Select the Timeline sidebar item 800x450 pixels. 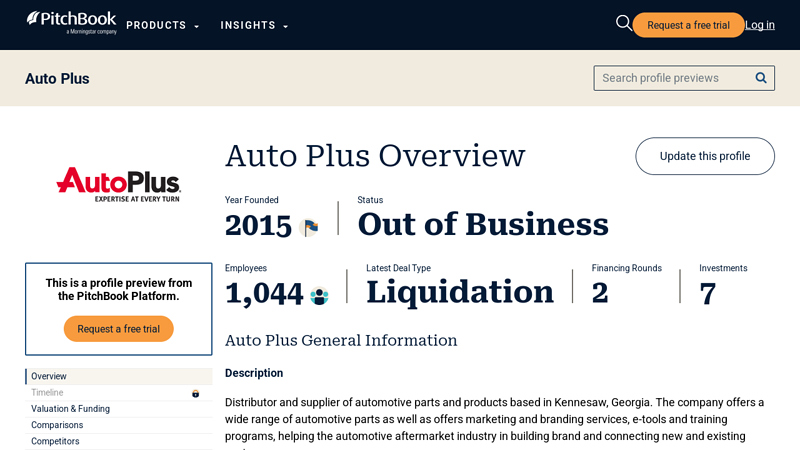[x=118, y=392]
